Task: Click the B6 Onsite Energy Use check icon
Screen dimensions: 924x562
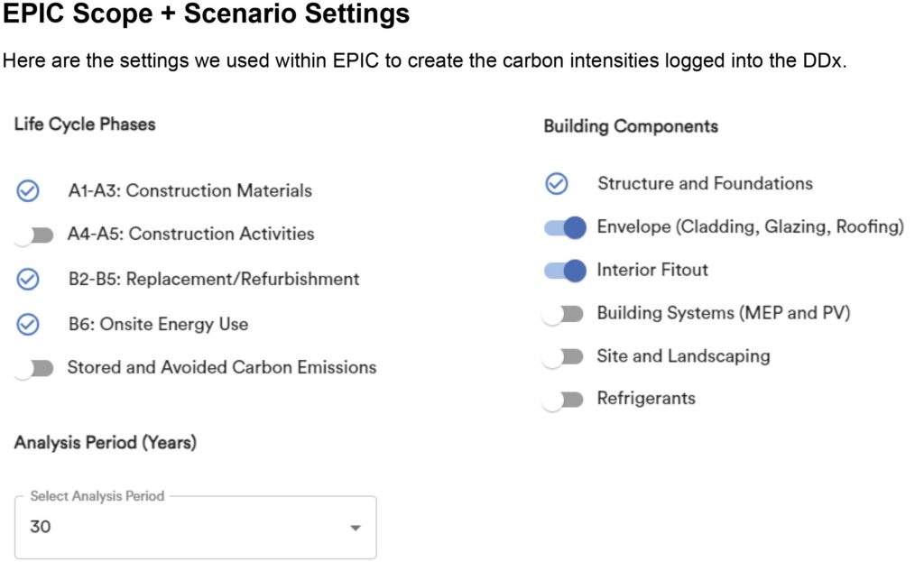Action: (x=28, y=324)
